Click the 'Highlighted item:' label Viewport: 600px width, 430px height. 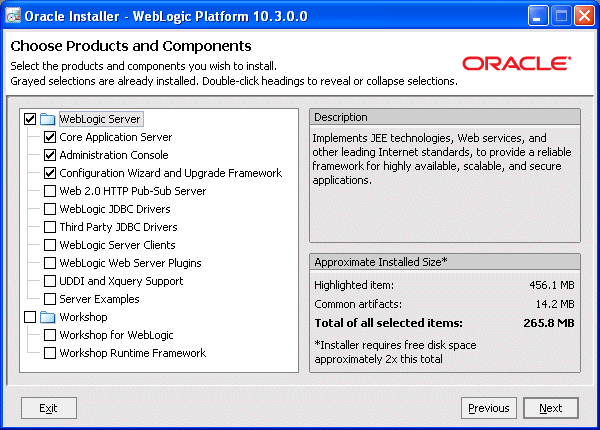click(x=354, y=285)
